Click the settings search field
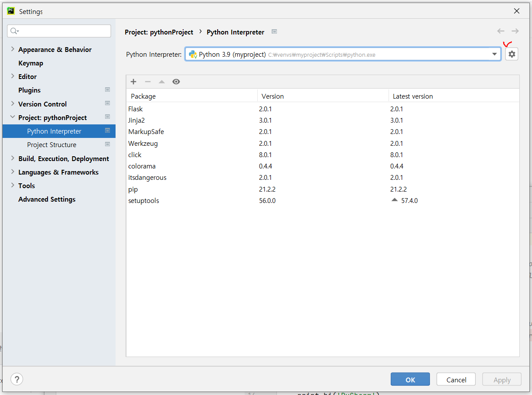532x395 pixels. point(59,31)
